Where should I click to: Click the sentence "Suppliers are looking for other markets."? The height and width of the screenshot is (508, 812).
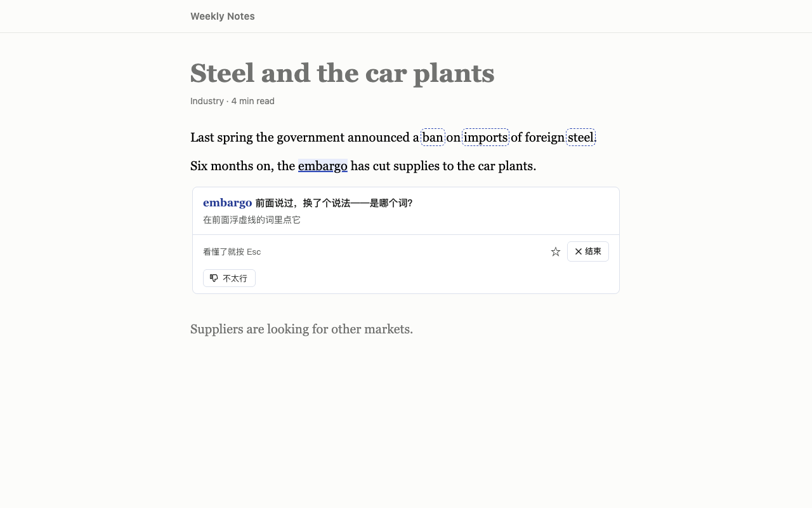click(302, 329)
